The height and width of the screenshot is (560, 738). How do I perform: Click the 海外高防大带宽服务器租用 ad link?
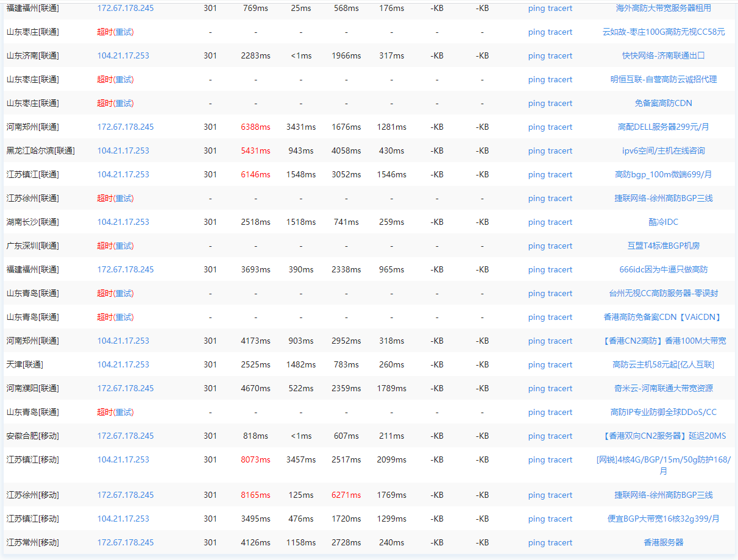click(x=663, y=9)
